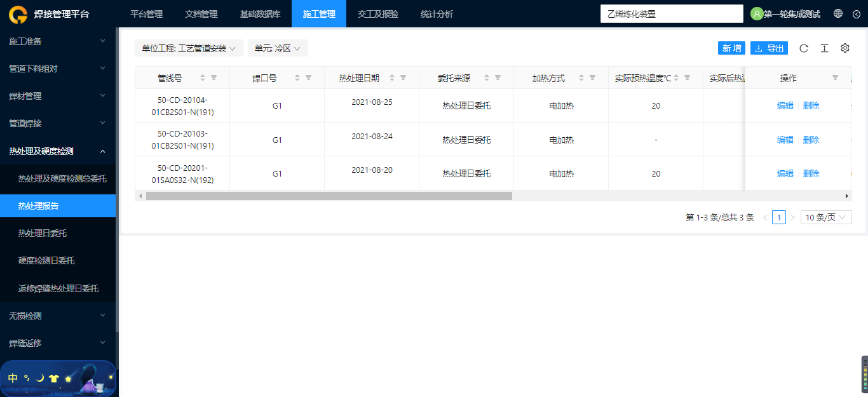Delete the 50-CD-20104 row

pos(811,106)
